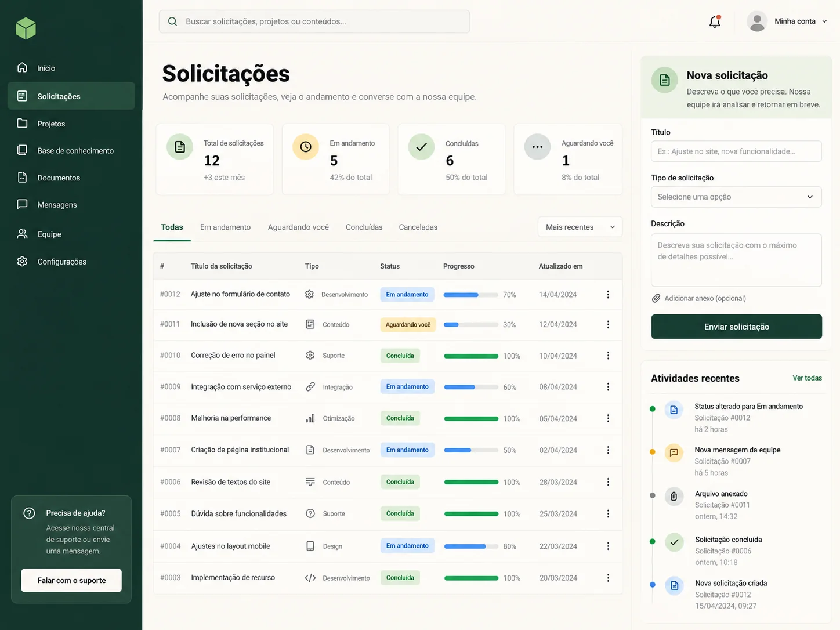Open Mensagens from the sidebar
The image size is (840, 630).
coord(71,205)
